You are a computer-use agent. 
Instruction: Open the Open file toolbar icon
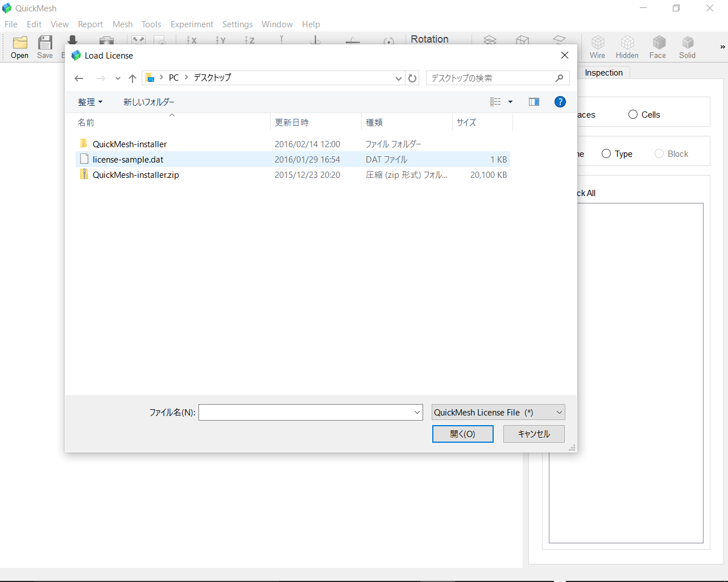click(20, 47)
